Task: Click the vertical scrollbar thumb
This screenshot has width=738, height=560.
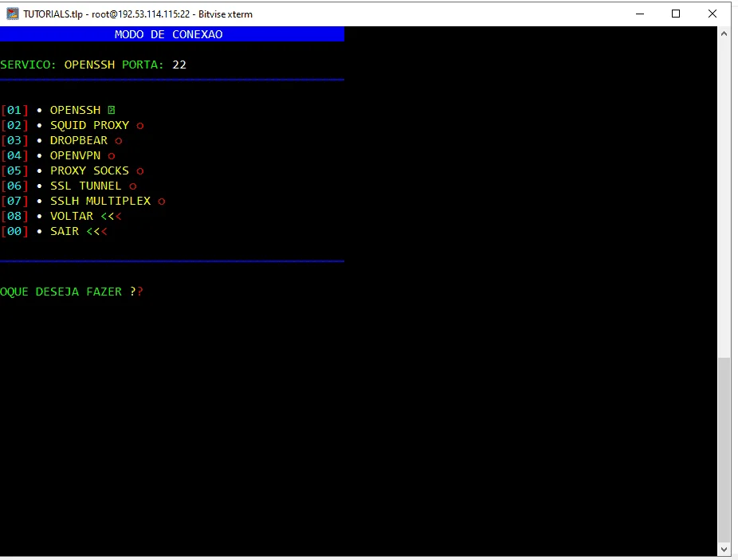Action: click(x=724, y=450)
